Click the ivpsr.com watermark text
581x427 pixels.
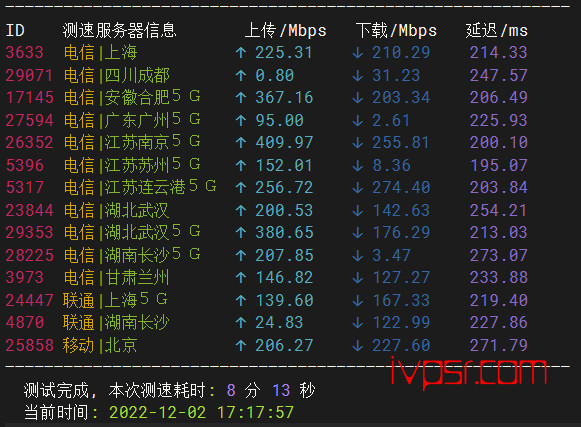469,372
